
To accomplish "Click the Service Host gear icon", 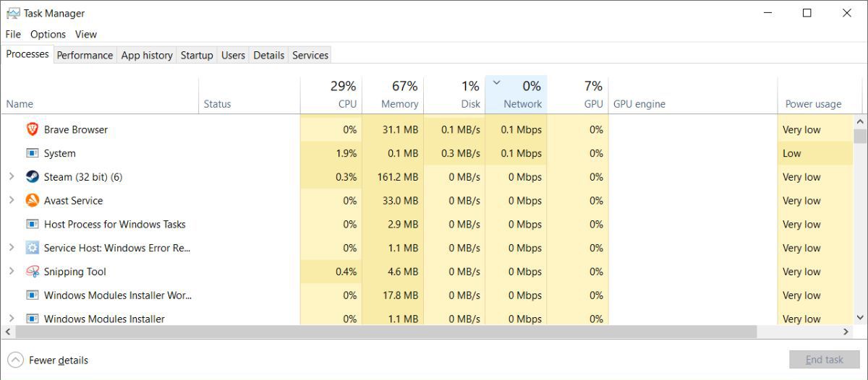I will pyautogui.click(x=33, y=248).
